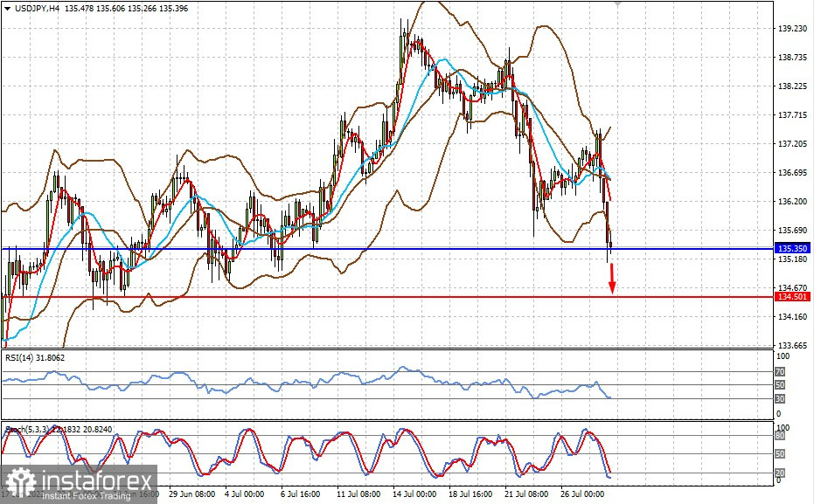Screen dimensions: 814x504
Task: Select the high price value 135.606
Action: point(110,9)
